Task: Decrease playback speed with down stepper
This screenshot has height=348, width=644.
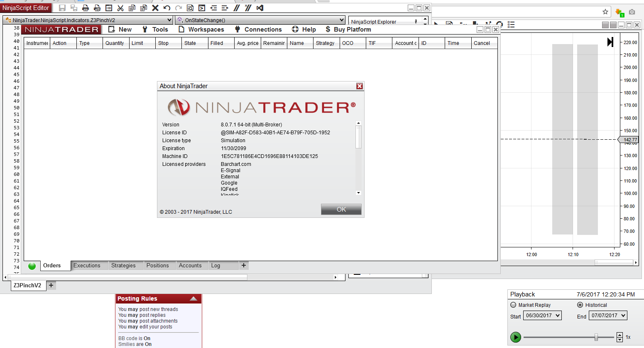Action: click(x=620, y=339)
